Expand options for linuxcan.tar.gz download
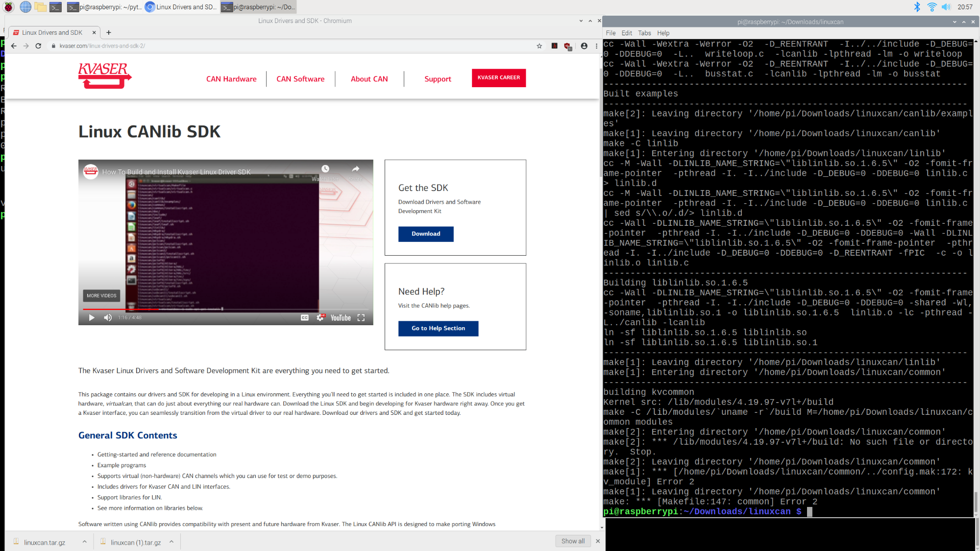The width and height of the screenshot is (980, 551). [85, 542]
